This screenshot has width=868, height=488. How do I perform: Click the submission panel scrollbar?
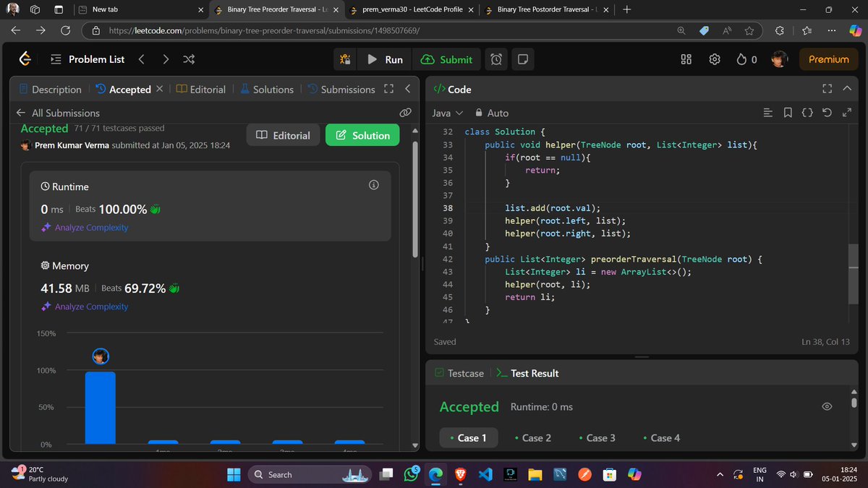tap(415, 197)
